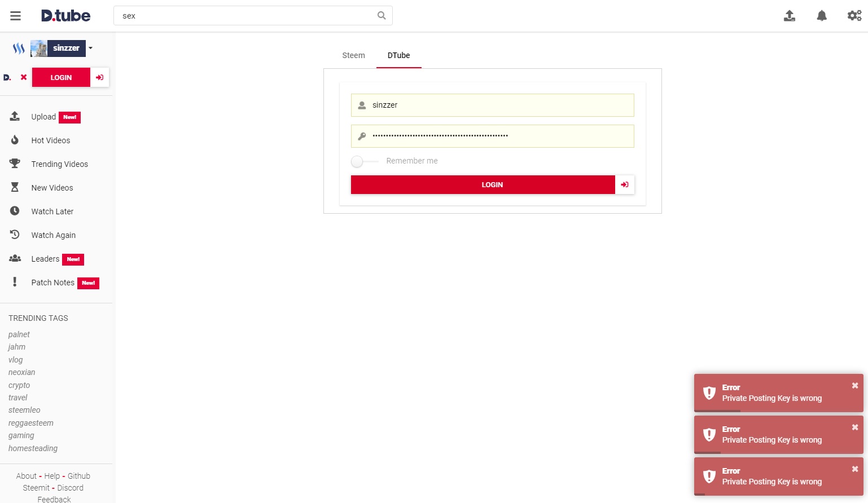The width and height of the screenshot is (868, 503).
Task: Click the main red LOGIN button
Action: point(483,184)
